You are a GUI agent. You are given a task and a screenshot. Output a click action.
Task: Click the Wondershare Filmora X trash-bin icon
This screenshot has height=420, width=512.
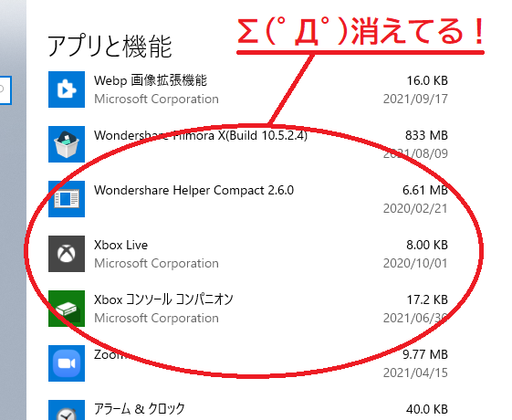coord(67,144)
